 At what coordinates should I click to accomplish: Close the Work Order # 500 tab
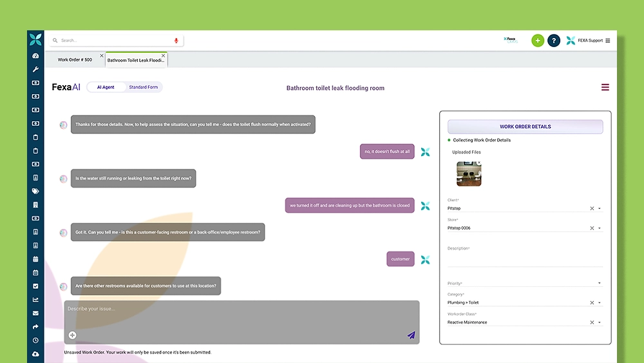[102, 55]
